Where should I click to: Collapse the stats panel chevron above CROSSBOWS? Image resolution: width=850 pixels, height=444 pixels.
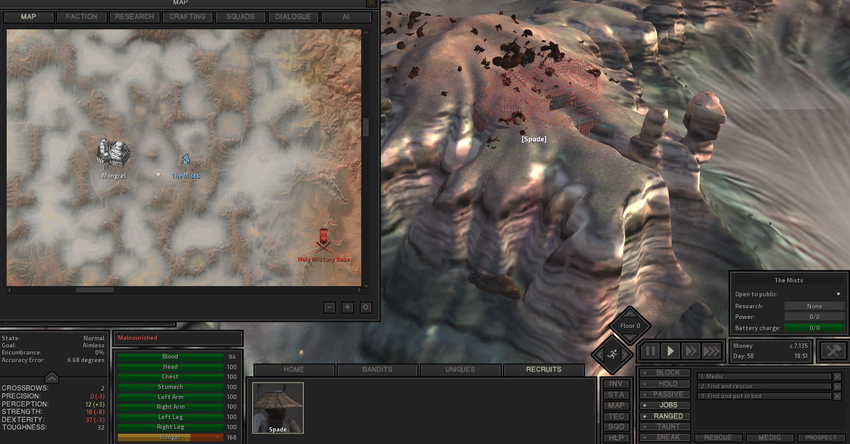click(51, 377)
